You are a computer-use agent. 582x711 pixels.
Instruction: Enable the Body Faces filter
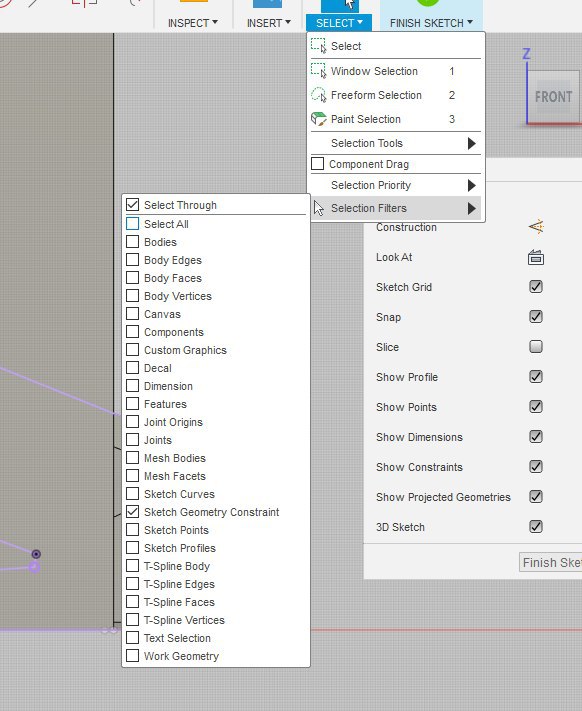pos(132,278)
